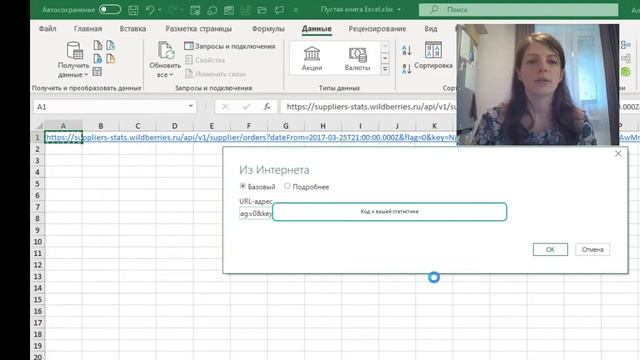Expand the data types gallery more arrow
This screenshot has height=360, width=640.
pyautogui.click(x=385, y=70)
